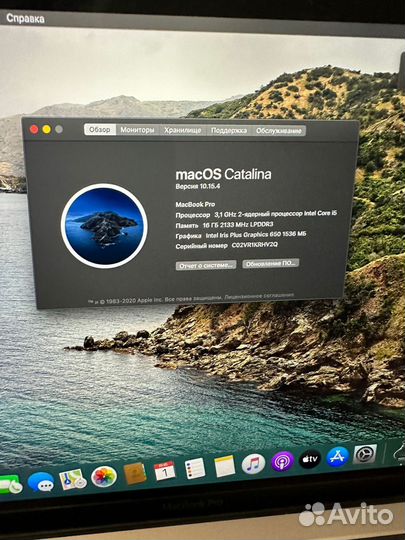Screen dimensions: 405x540
Task: Open FaceTime from the Dock
Action: 10,485
